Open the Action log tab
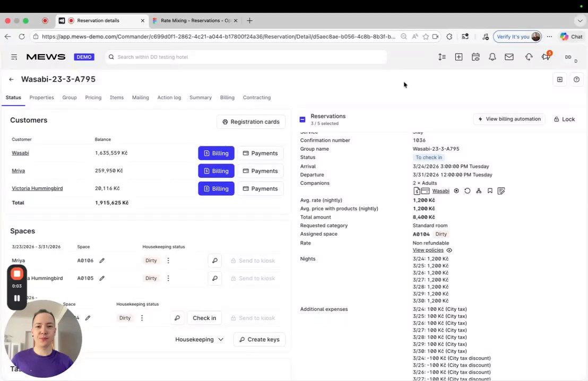 (169, 98)
